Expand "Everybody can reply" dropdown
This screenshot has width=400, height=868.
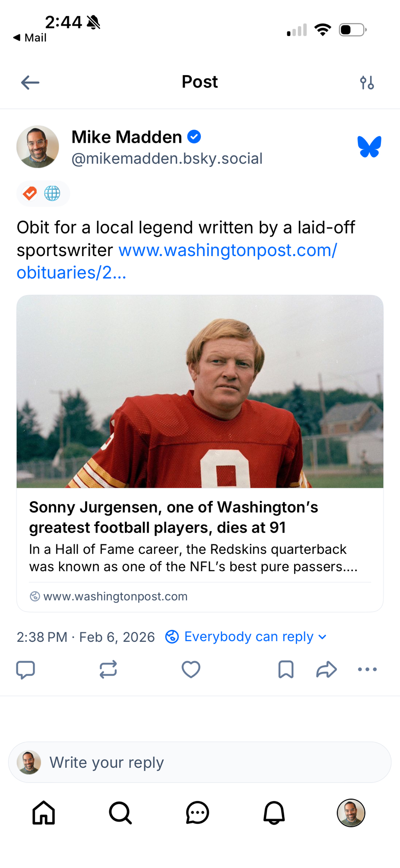(x=246, y=637)
